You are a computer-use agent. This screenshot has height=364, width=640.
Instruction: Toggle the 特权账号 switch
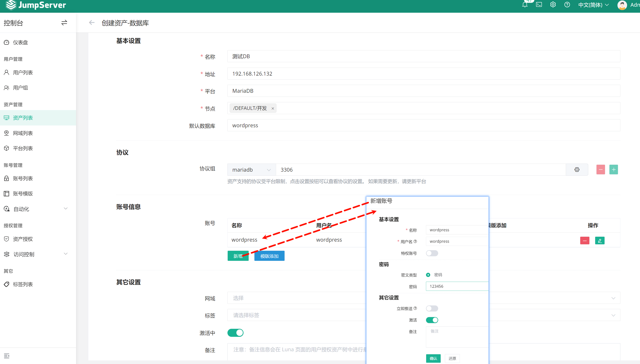[x=432, y=253]
